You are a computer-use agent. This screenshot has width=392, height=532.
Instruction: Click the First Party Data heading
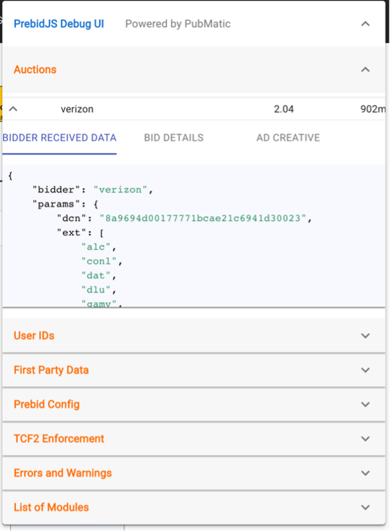51,370
